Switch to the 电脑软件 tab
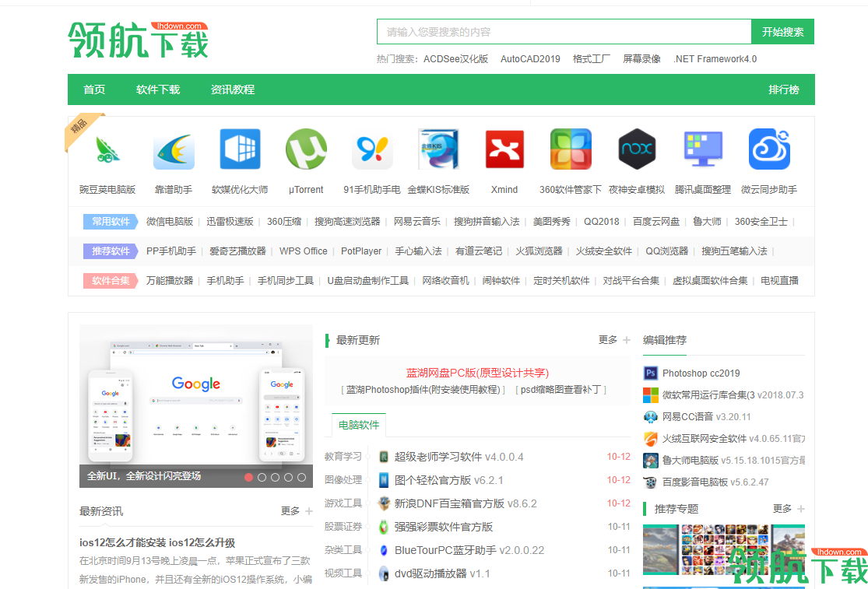Image resolution: width=868 pixels, height=589 pixels. pos(359,425)
